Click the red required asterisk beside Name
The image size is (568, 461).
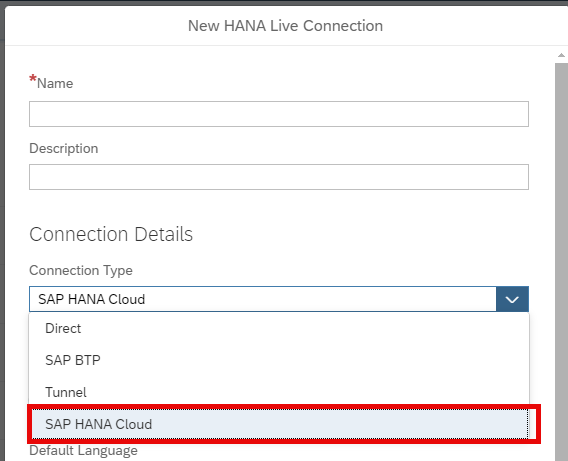33,79
